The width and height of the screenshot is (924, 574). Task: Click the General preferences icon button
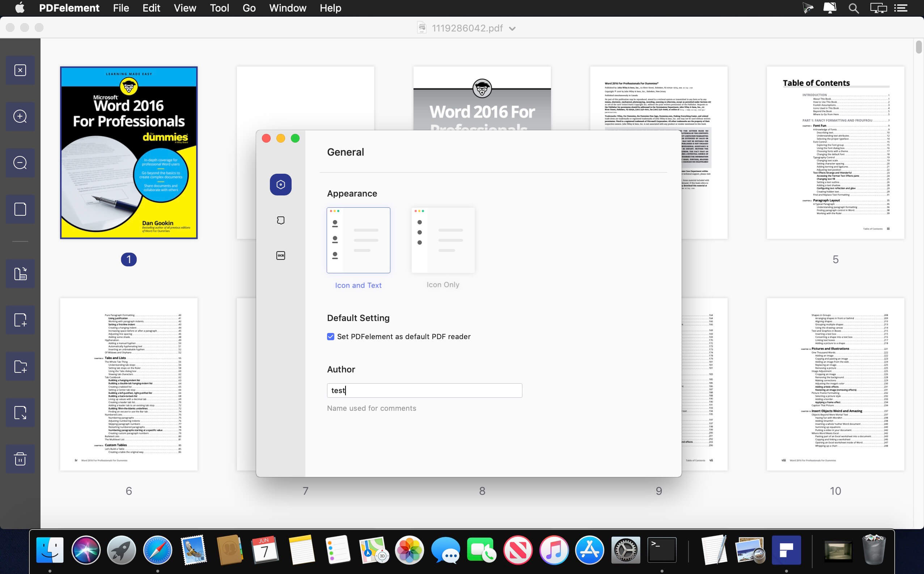point(280,185)
